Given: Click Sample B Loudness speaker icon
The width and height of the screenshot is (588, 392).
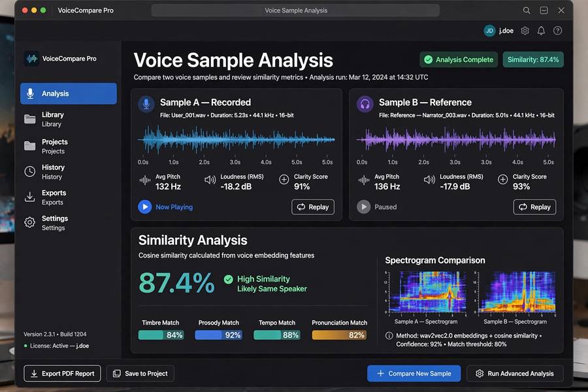Looking at the screenshot, I should tap(429, 180).
